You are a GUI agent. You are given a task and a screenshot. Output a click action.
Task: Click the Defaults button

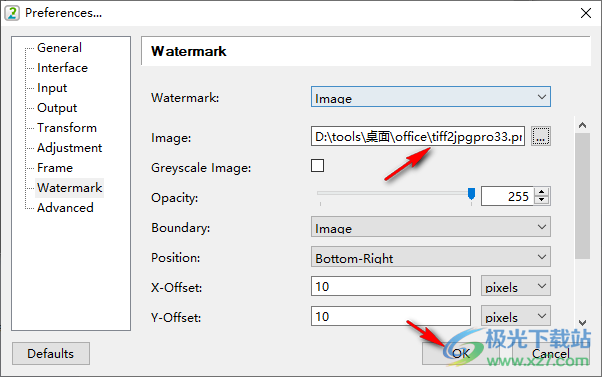point(51,354)
